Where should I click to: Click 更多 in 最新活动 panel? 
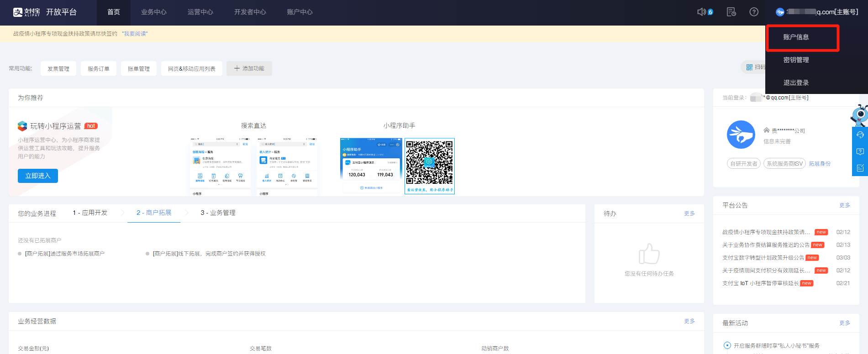845,323
